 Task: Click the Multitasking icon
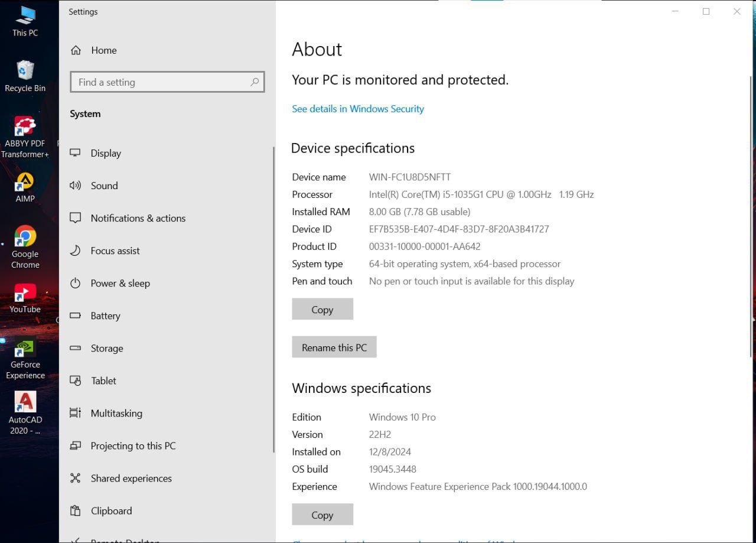(75, 413)
